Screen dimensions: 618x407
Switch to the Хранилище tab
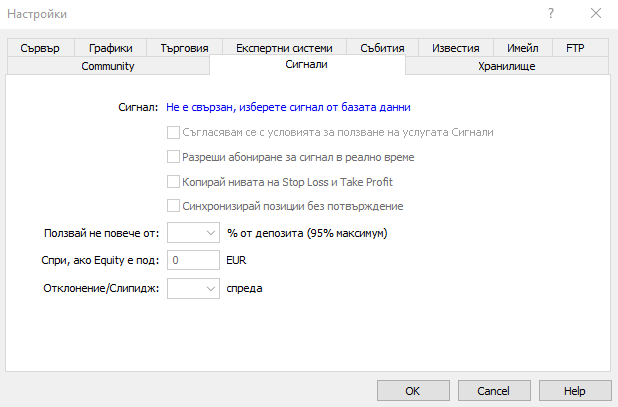[x=507, y=66]
